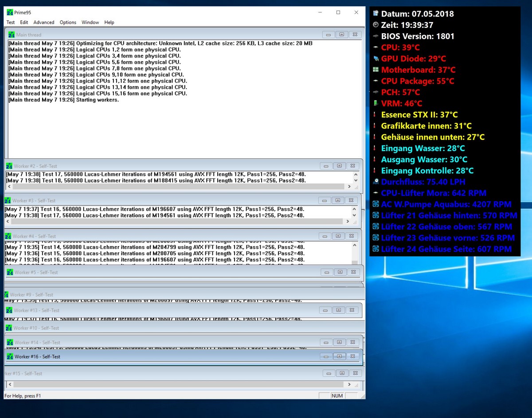The width and height of the screenshot is (532, 418).
Task: Click the NUM indicator in the status bar
Action: point(337,396)
